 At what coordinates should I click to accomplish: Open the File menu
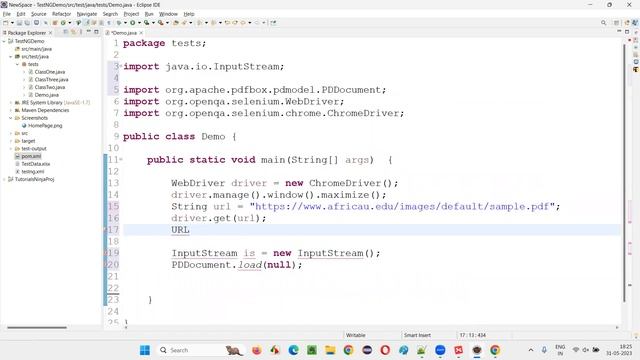[x=7, y=14]
